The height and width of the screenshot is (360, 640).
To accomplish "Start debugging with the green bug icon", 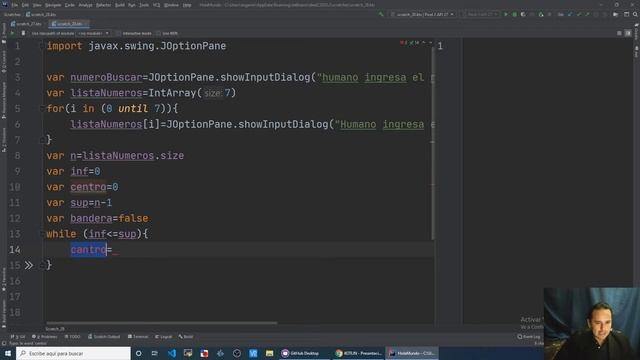I will [x=514, y=14].
